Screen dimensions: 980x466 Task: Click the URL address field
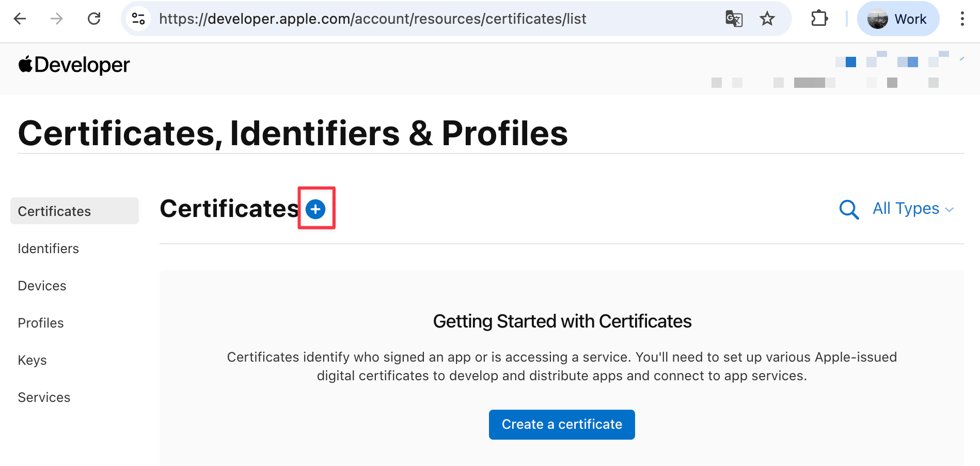[372, 19]
